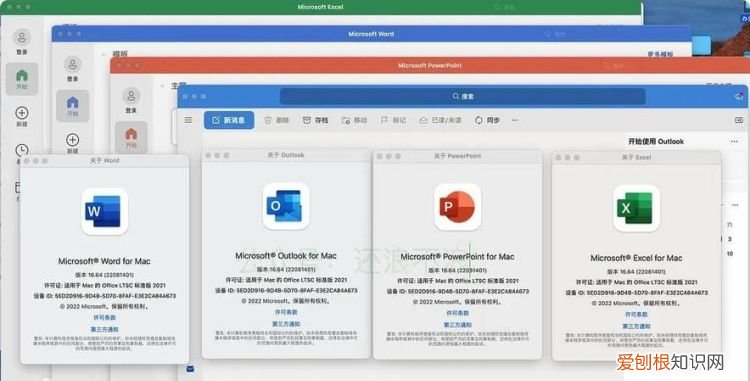The width and height of the screenshot is (750, 381).
Task: Click the Microsoft PowerPoint window title bar
Action: pyautogui.click(x=430, y=65)
